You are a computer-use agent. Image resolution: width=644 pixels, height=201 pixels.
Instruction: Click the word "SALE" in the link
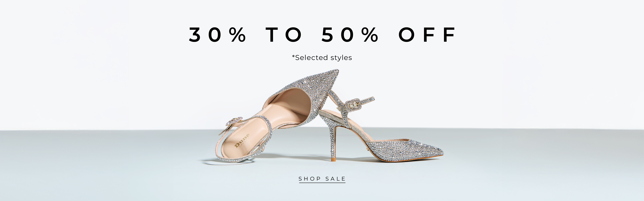point(335,179)
